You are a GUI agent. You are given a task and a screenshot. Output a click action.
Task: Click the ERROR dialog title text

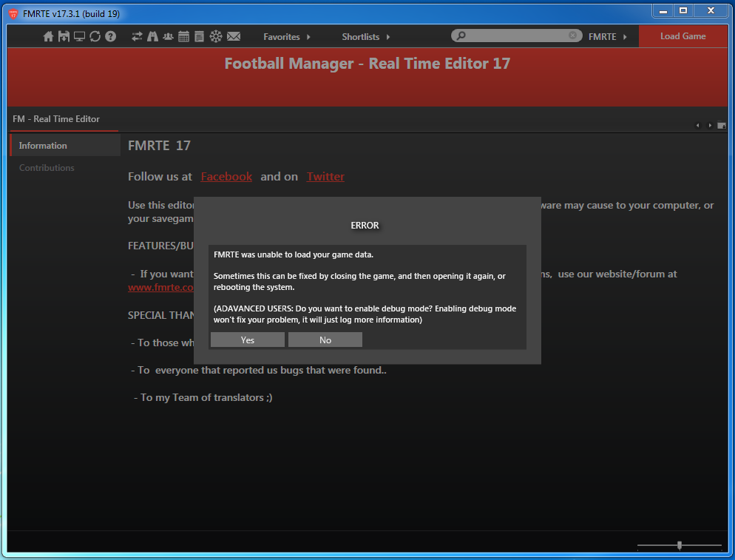pos(365,226)
